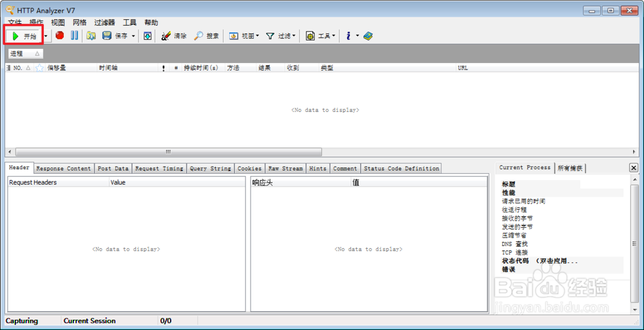Click the red stop capture icon
Image resolution: width=644 pixels, height=330 pixels.
(60, 36)
